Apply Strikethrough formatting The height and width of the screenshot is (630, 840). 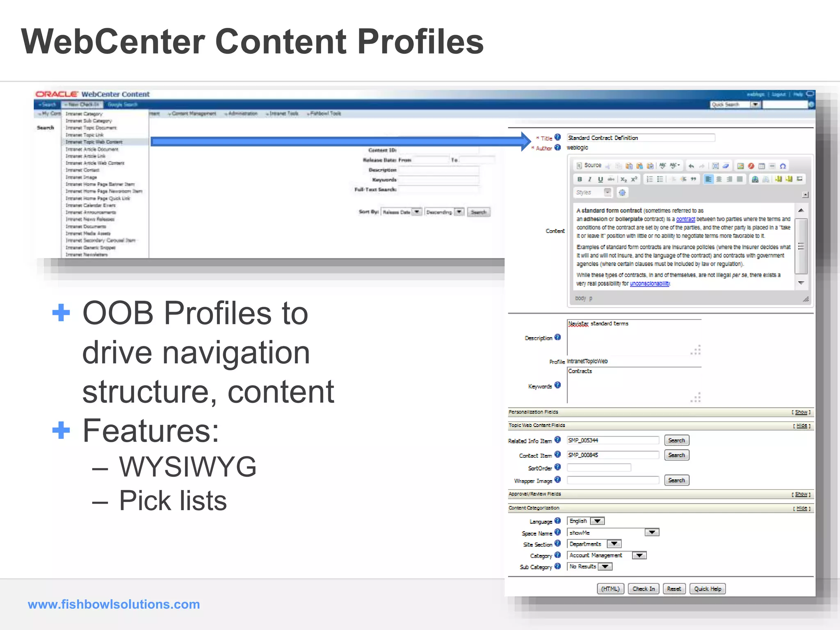pos(611,179)
